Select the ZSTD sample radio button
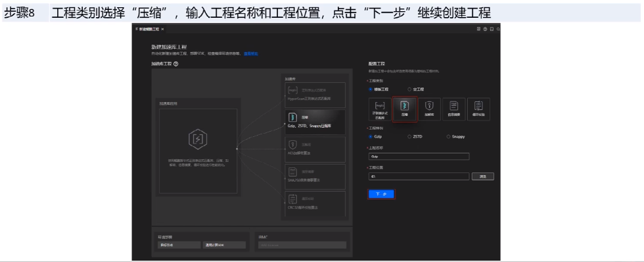This screenshot has height=262, width=644. pyautogui.click(x=409, y=136)
